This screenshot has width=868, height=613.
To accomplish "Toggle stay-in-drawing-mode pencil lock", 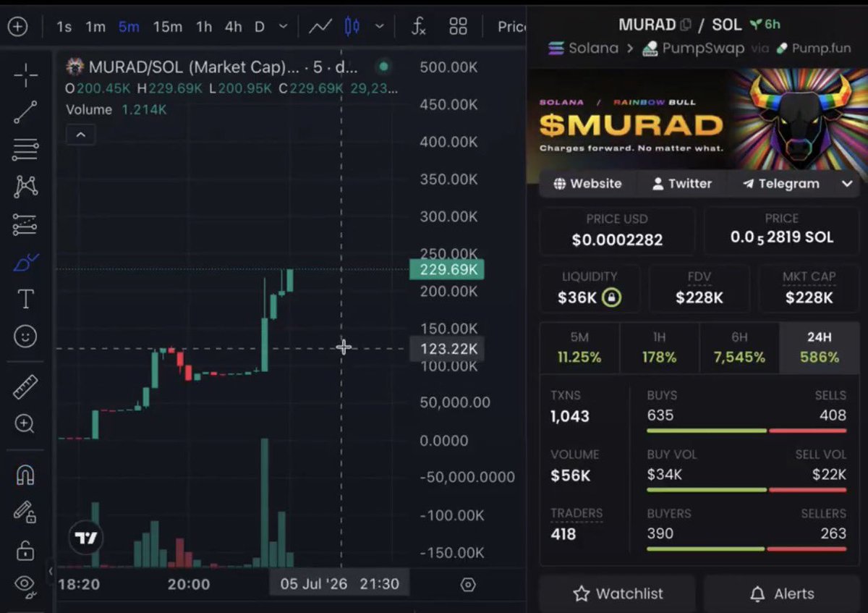I will point(25,512).
